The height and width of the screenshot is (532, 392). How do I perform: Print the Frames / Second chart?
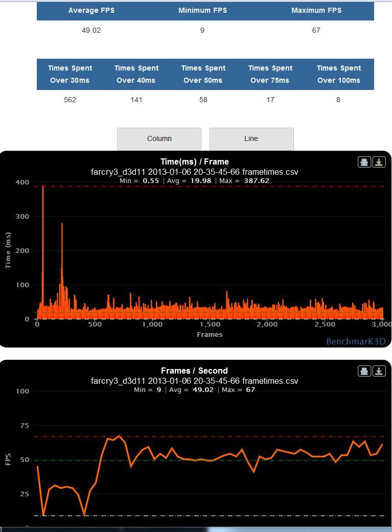click(x=364, y=371)
